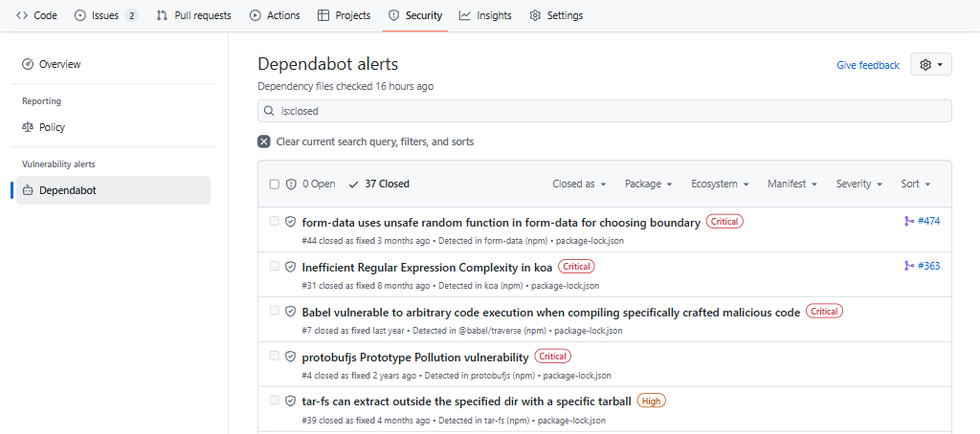Switch to the Insights tab
980x434 pixels.
pyautogui.click(x=485, y=15)
